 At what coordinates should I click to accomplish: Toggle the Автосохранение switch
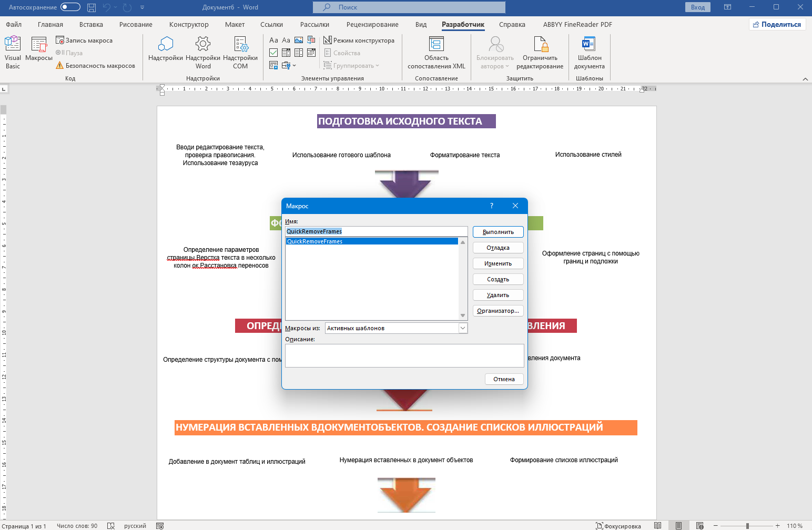tap(70, 7)
